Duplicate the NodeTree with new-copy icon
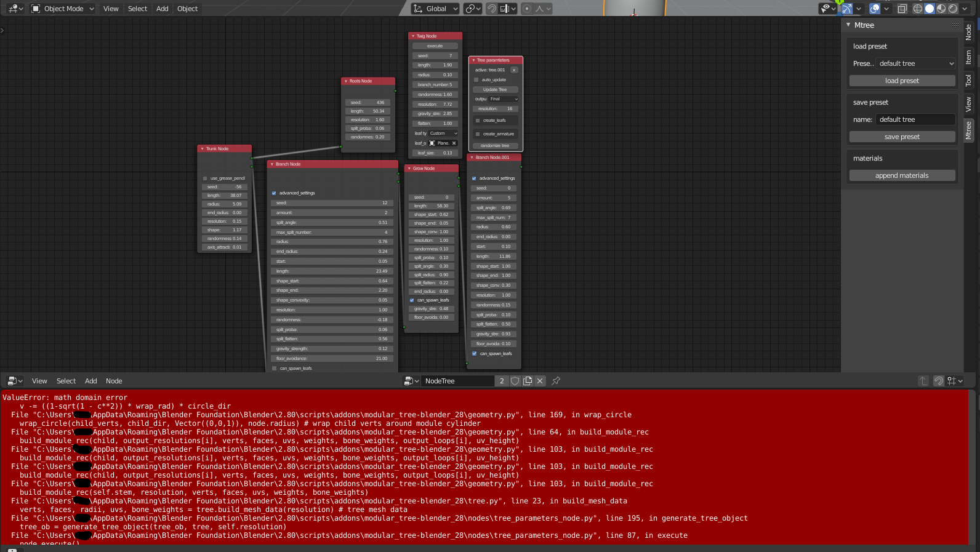This screenshot has height=552, width=980. [528, 381]
